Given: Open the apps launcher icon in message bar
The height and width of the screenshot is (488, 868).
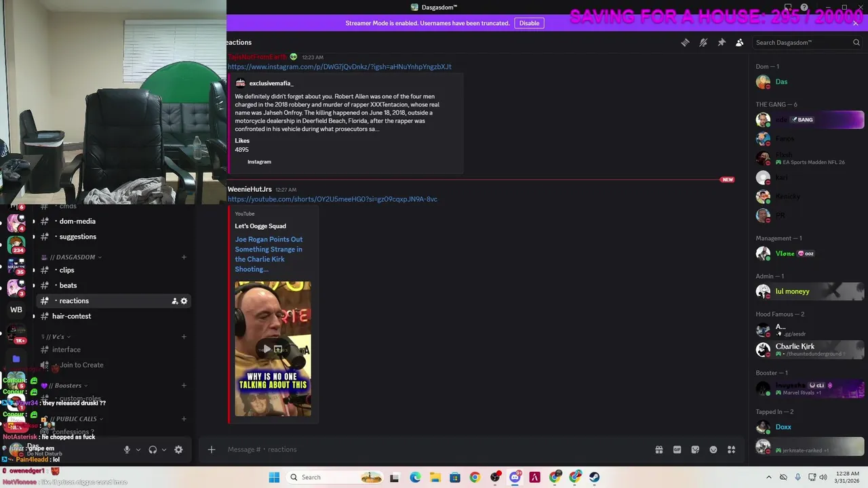Looking at the screenshot, I should pos(731,449).
